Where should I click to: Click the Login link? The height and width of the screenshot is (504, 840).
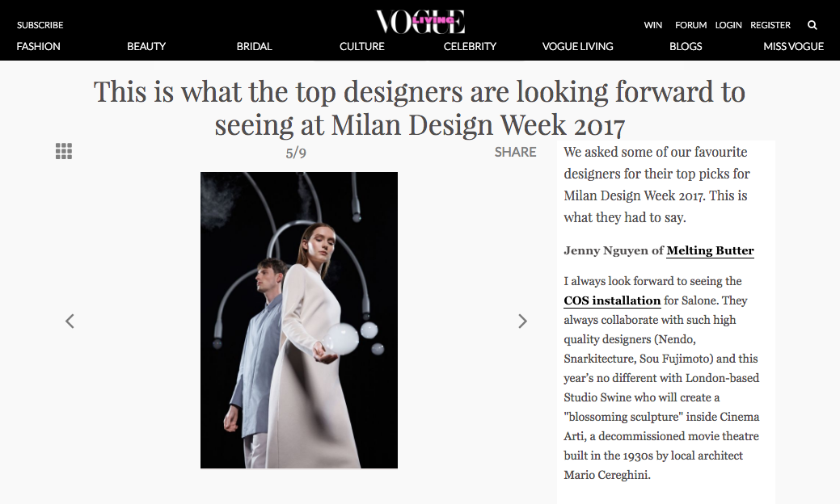coord(728,25)
